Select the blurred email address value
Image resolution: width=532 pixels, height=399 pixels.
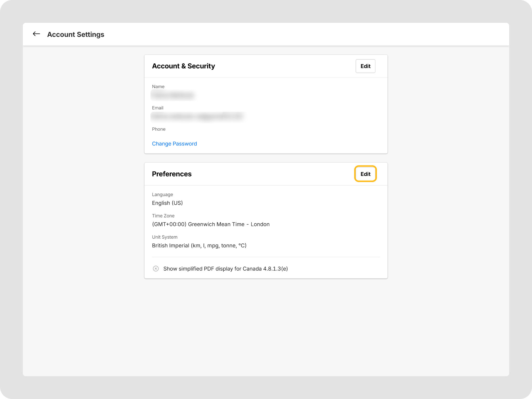pos(197,116)
